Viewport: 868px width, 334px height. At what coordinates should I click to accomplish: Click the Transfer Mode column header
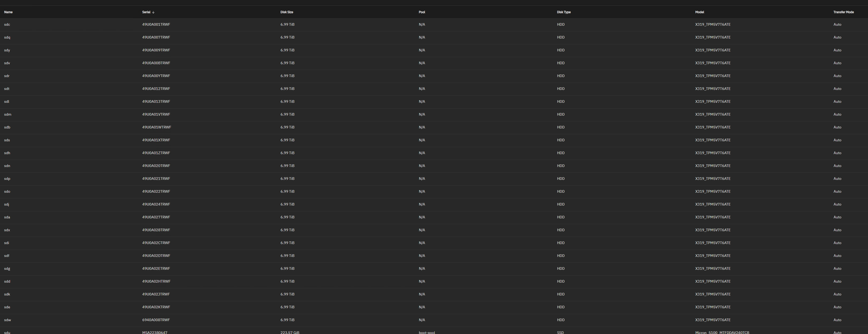[x=843, y=12]
